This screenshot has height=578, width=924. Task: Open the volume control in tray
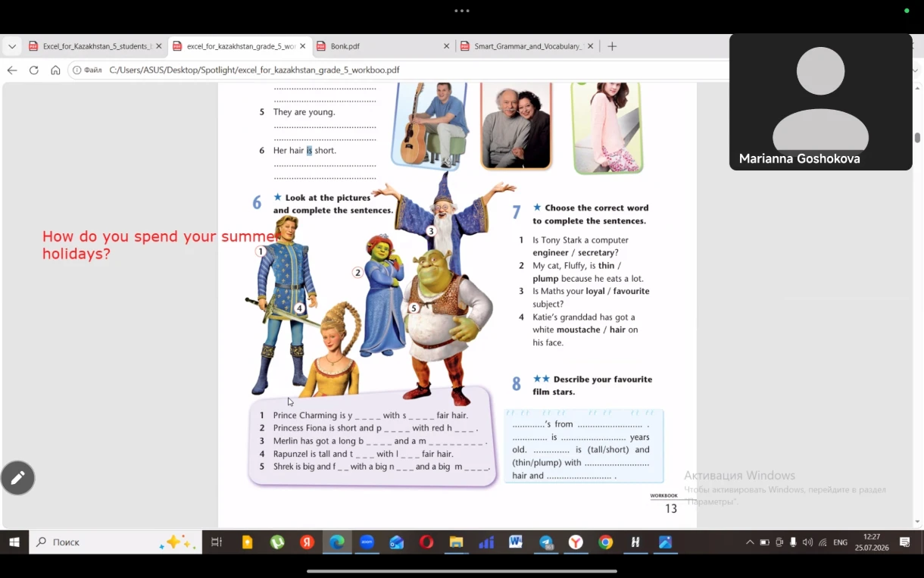tap(807, 542)
